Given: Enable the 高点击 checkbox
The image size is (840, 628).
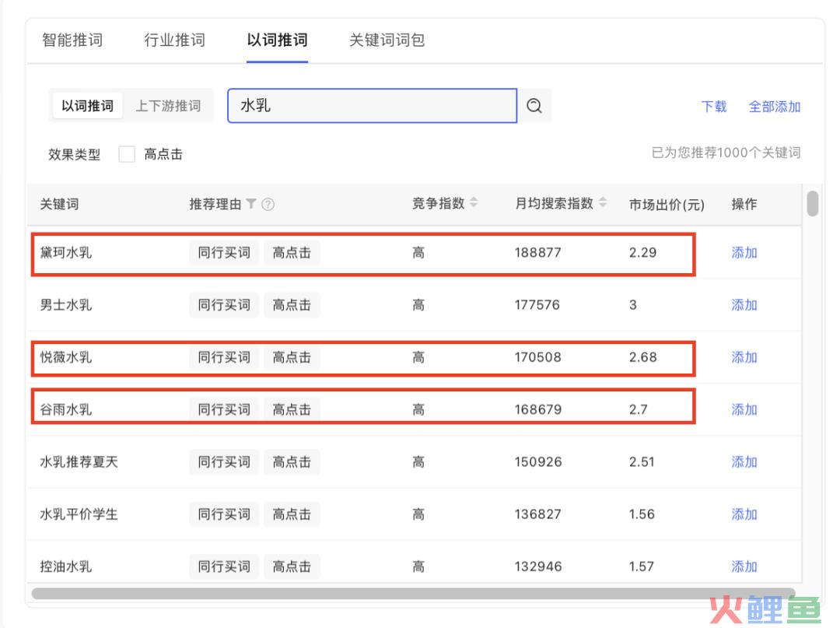Looking at the screenshot, I should click(127, 154).
